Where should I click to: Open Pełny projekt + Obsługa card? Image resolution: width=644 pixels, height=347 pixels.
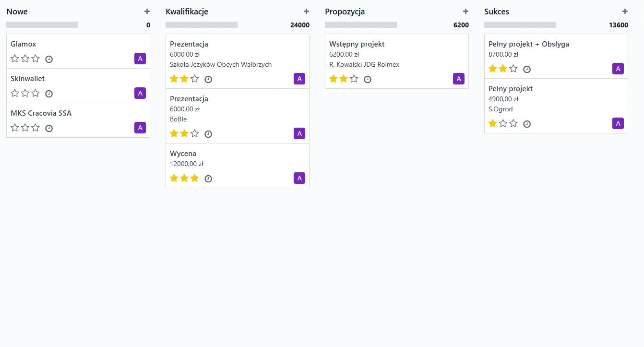tap(529, 44)
